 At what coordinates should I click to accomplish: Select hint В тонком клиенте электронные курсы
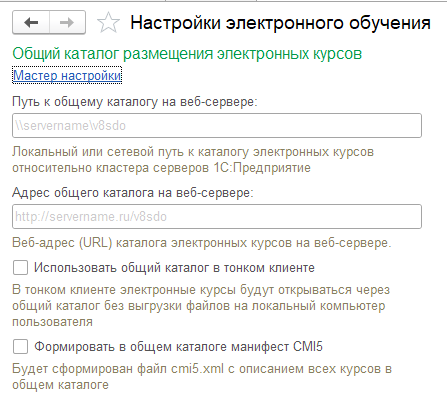pos(201,306)
